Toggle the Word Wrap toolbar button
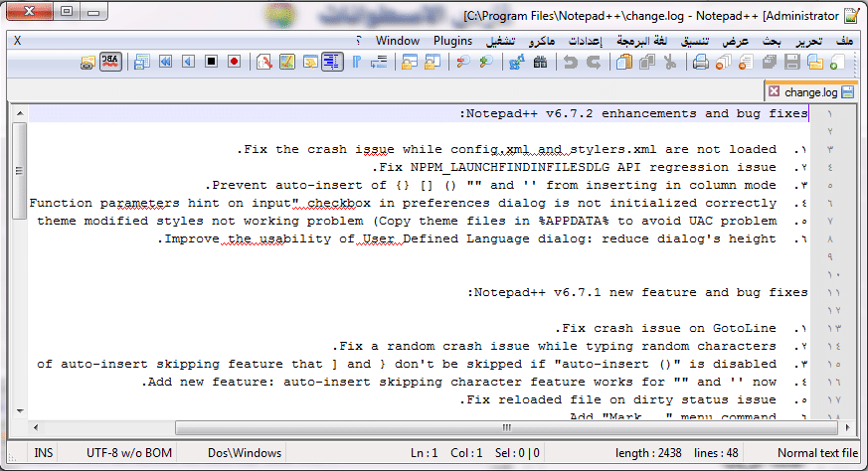The width and height of the screenshot is (868, 471). tap(379, 62)
